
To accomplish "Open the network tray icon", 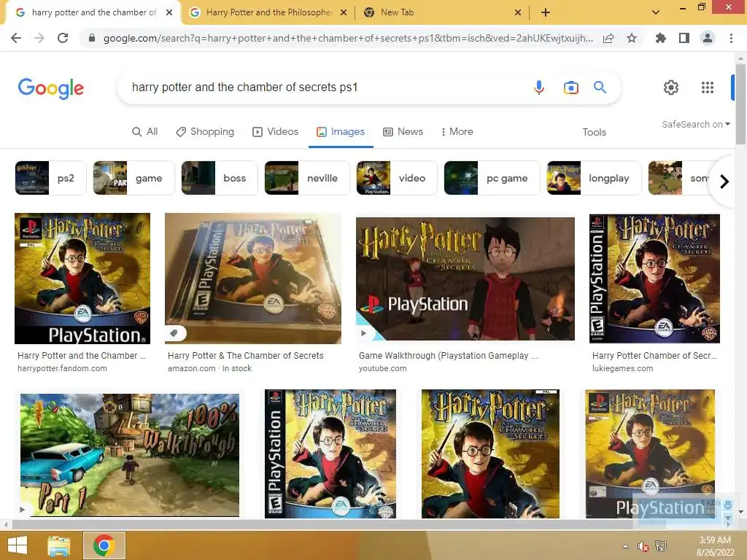I will tap(661, 545).
